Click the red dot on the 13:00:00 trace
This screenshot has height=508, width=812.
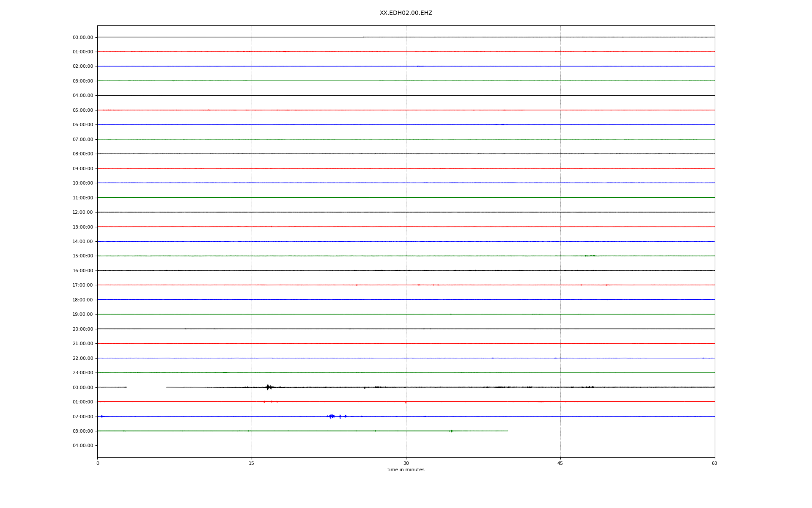tap(272, 226)
